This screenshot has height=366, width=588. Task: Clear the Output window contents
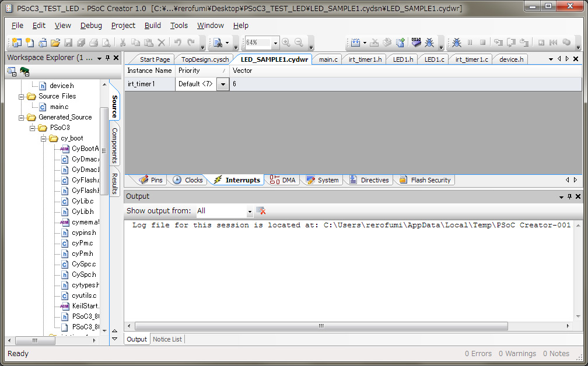coord(261,211)
